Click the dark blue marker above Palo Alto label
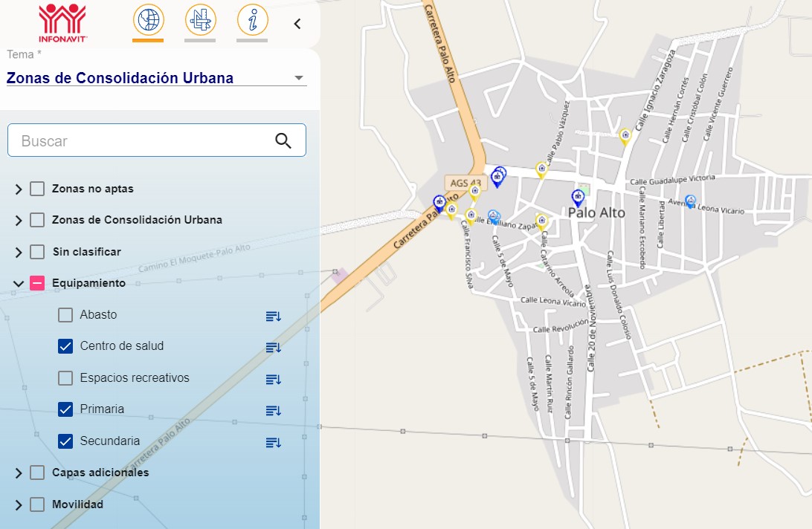Viewport: 812px width, 529px height. pyautogui.click(x=578, y=197)
